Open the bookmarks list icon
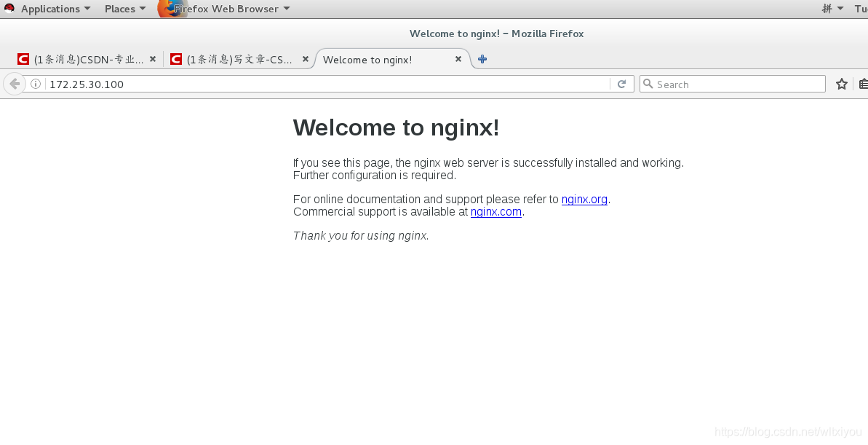The image size is (868, 445). [x=863, y=84]
